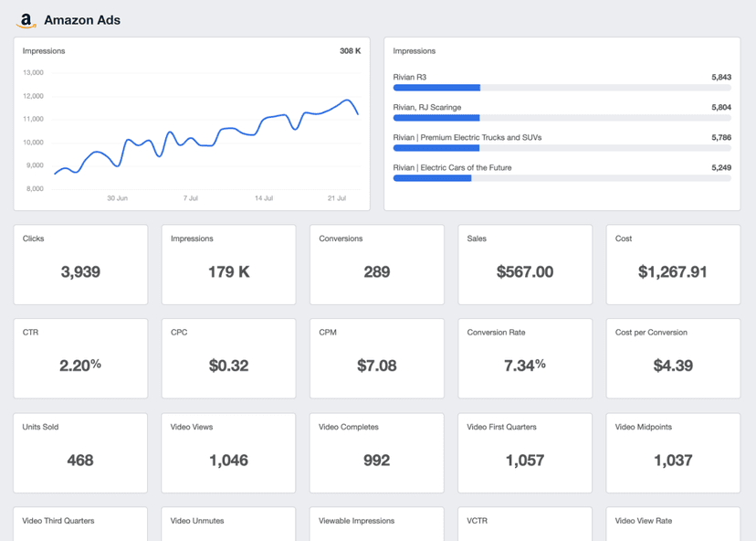
Task: Click the Conversions metric tile
Action: [x=376, y=264]
